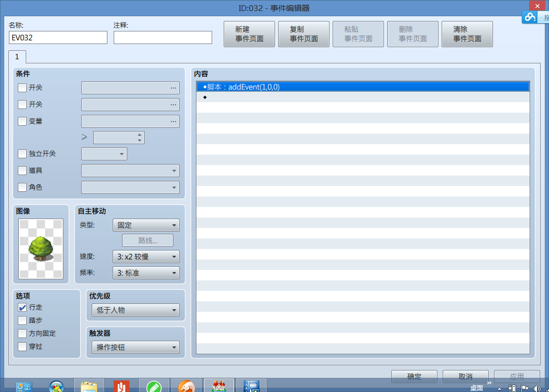Open the parrot icon app in taskbar
549x392 pixels.
(57, 386)
